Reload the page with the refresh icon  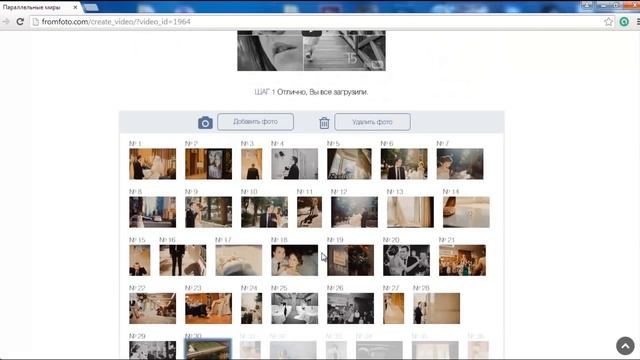[x=20, y=22]
